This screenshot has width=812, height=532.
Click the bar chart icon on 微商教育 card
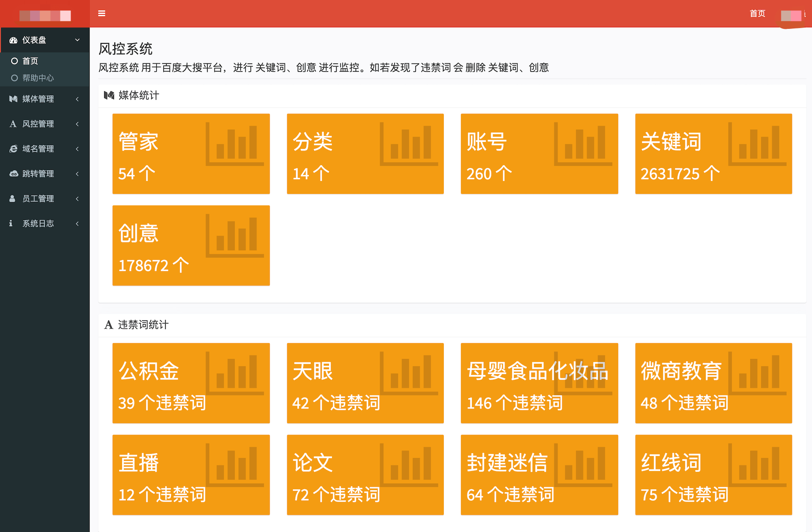[757, 373]
